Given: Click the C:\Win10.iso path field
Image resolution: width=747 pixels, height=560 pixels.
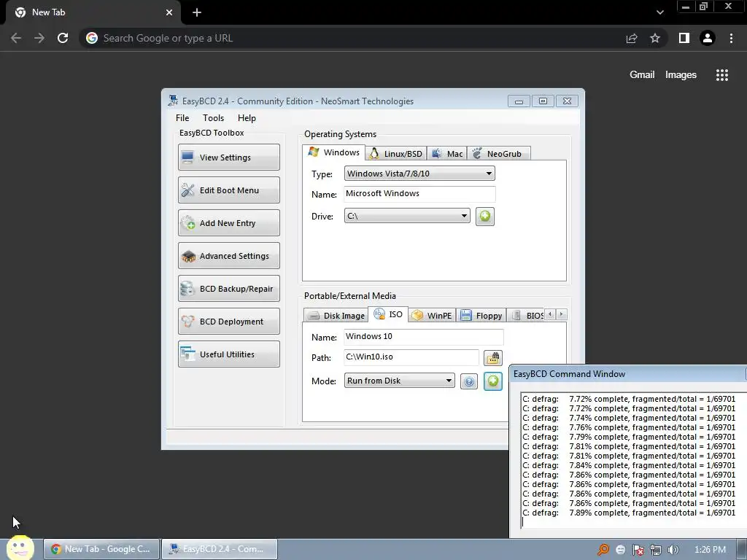Looking at the screenshot, I should [x=411, y=357].
